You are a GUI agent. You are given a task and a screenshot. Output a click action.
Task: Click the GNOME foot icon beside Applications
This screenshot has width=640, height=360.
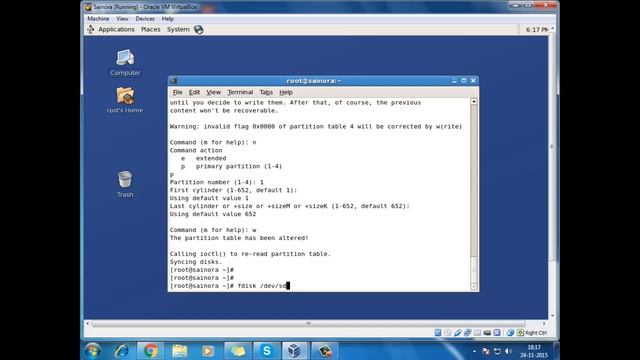click(91, 29)
